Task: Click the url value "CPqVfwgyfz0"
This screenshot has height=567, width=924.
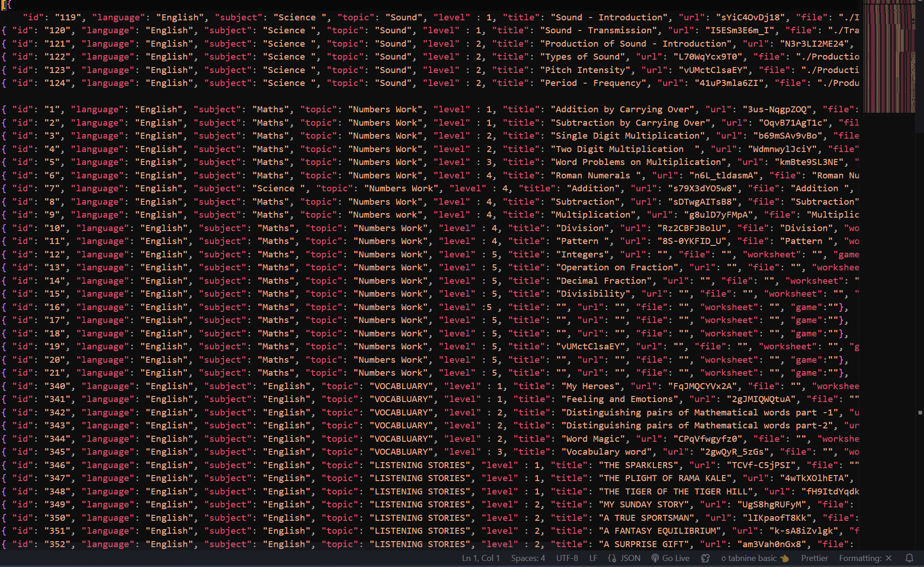Action: coord(708,439)
